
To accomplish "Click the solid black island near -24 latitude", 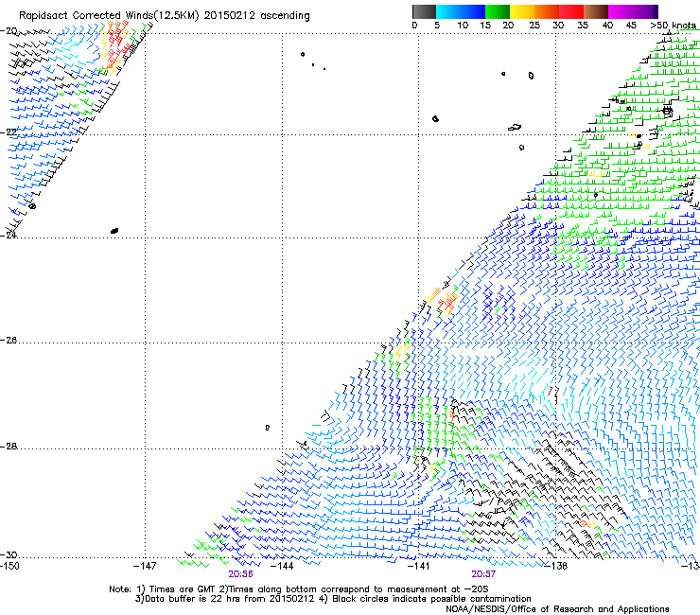I will (114, 231).
